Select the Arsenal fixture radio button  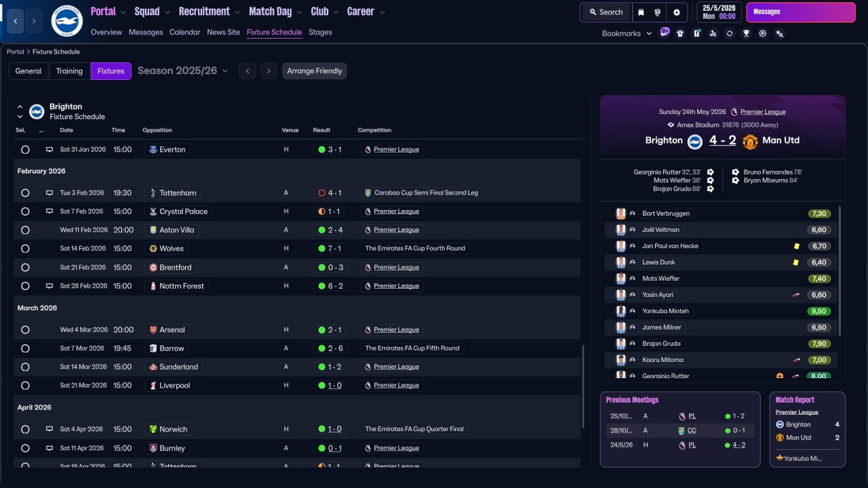(25, 330)
